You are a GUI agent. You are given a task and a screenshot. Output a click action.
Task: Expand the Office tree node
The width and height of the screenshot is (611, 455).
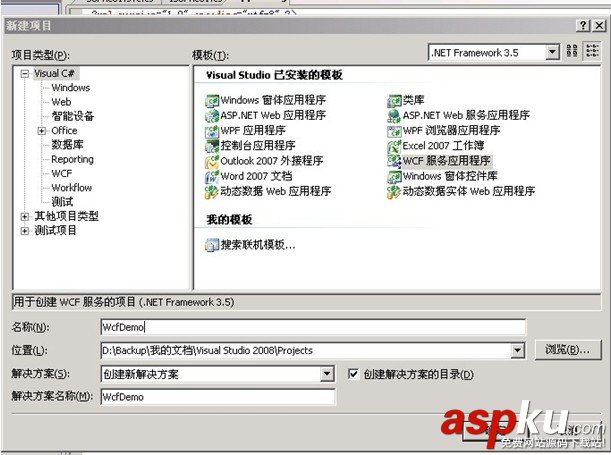coord(41,131)
